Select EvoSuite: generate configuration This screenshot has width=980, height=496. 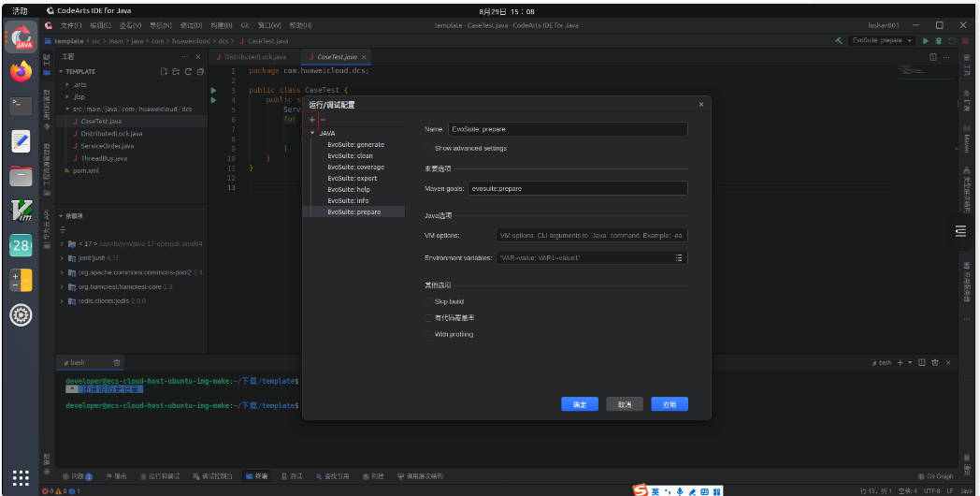point(355,144)
